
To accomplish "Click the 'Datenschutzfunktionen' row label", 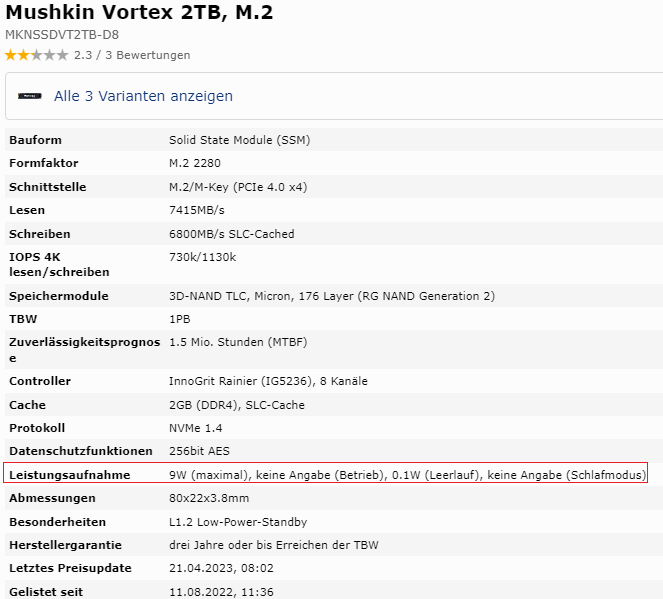I will pos(81,451).
